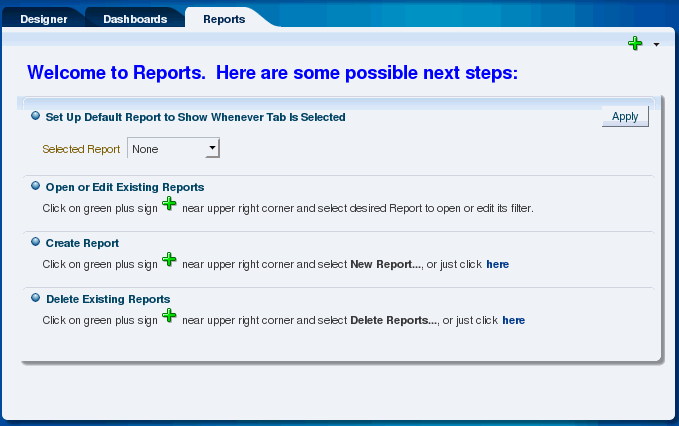The image size is (679, 426).
Task: Click green plus icon under Open or Edit Existing Reports
Action: [x=169, y=203]
